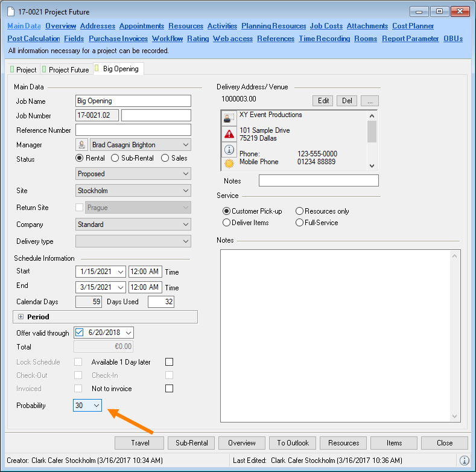Click the To Outlook button
476x472 pixels.
point(293,443)
